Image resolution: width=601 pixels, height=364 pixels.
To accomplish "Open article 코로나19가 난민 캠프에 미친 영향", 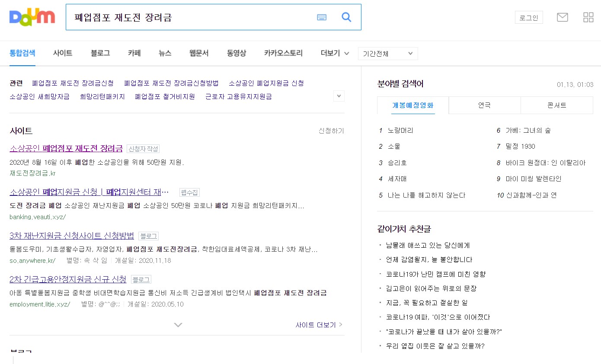I will (x=436, y=274).
